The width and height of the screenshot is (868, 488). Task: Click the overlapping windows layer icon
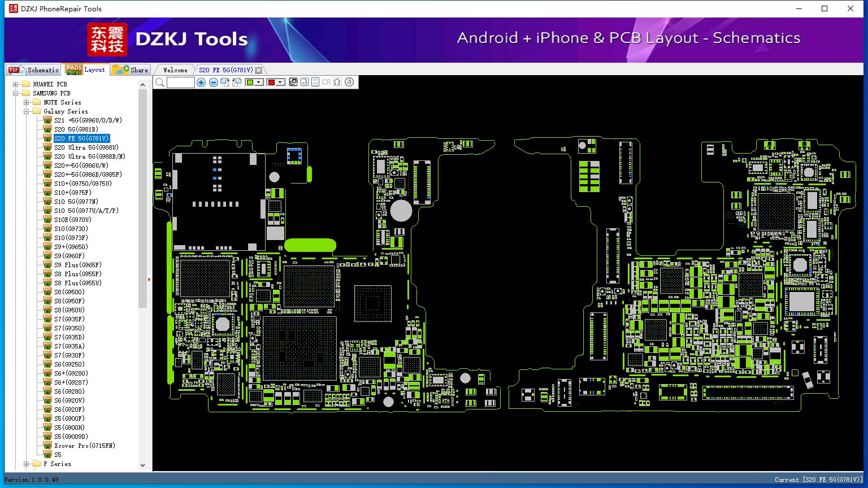(x=293, y=82)
